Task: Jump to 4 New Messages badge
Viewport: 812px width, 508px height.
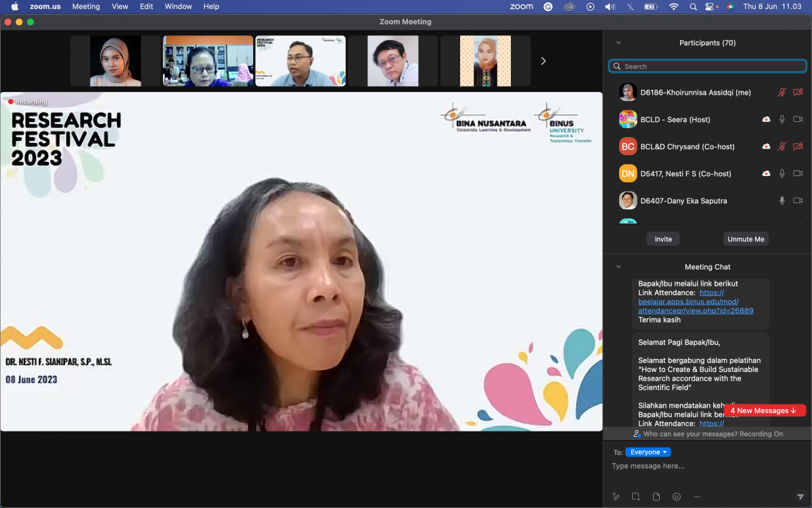Action: (x=765, y=410)
